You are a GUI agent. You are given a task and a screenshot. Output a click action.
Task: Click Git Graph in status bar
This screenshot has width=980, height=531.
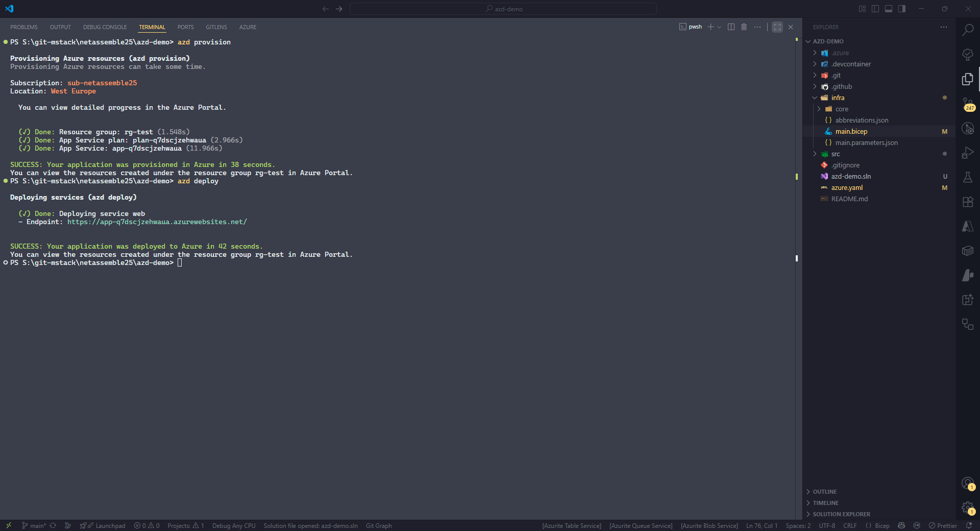pyautogui.click(x=378, y=526)
